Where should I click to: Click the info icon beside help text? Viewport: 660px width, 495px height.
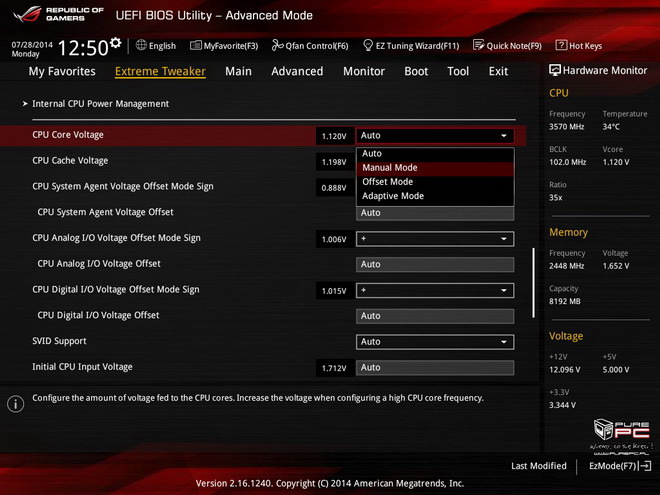[x=16, y=404]
